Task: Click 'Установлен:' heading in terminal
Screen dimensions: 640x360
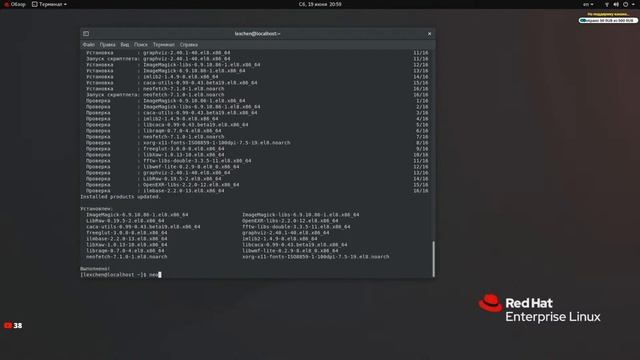Action: click(x=96, y=209)
